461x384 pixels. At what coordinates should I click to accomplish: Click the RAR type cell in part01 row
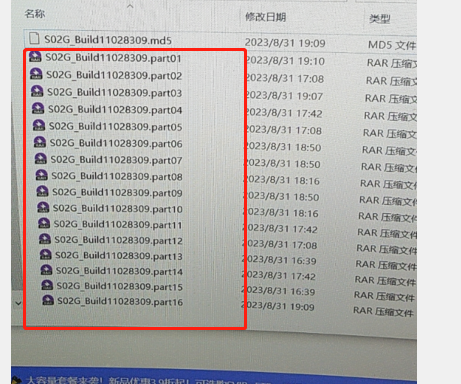click(x=392, y=63)
